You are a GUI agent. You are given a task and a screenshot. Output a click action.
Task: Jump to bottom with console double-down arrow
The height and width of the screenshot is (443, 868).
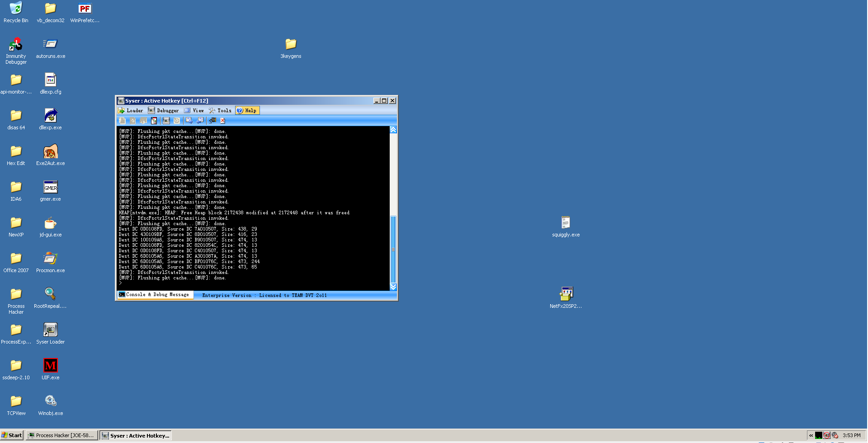(393, 287)
